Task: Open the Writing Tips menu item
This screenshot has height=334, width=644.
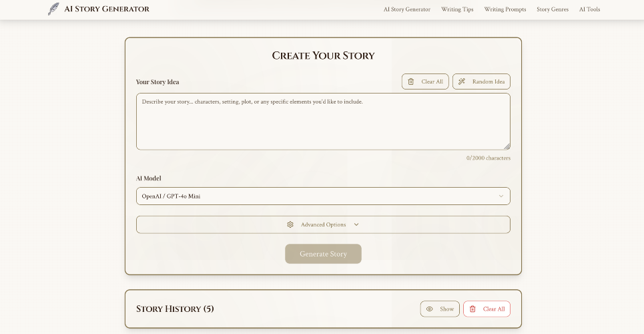Action: (x=457, y=9)
